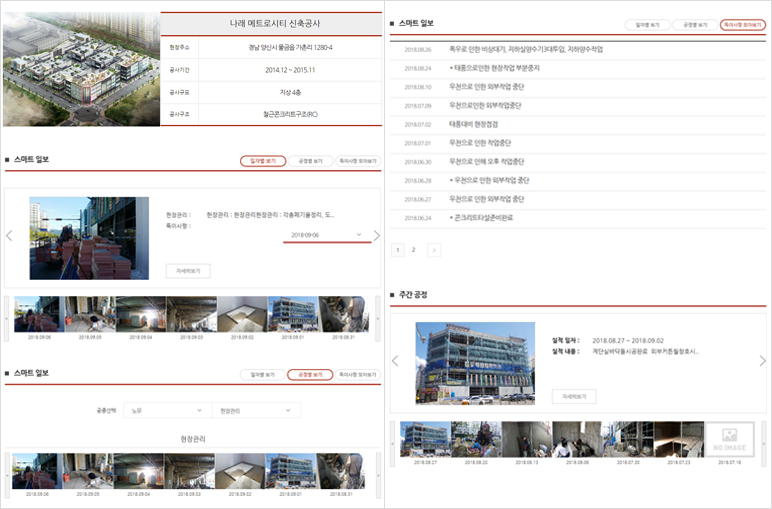Click 자세히보기 button in the 주간 공정 card
The height and width of the screenshot is (509, 772).
(x=574, y=396)
